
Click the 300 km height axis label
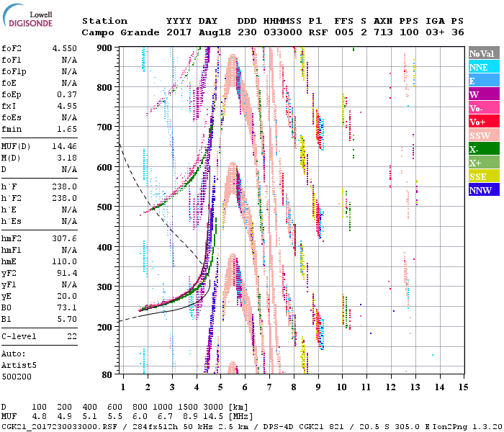tap(104, 287)
